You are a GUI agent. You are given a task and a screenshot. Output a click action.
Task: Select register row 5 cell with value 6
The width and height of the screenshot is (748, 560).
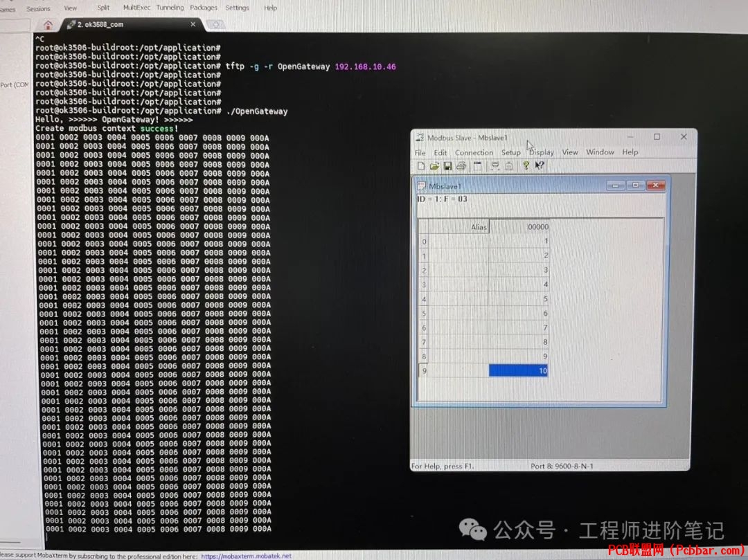(x=519, y=313)
